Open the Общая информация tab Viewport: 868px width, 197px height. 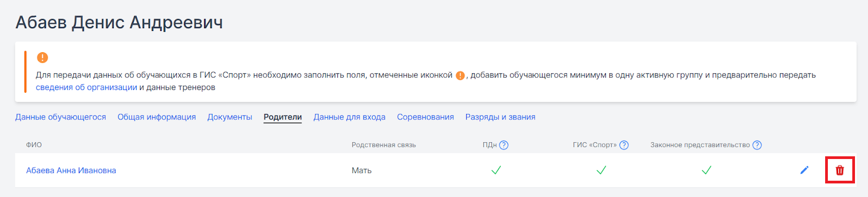point(157,117)
